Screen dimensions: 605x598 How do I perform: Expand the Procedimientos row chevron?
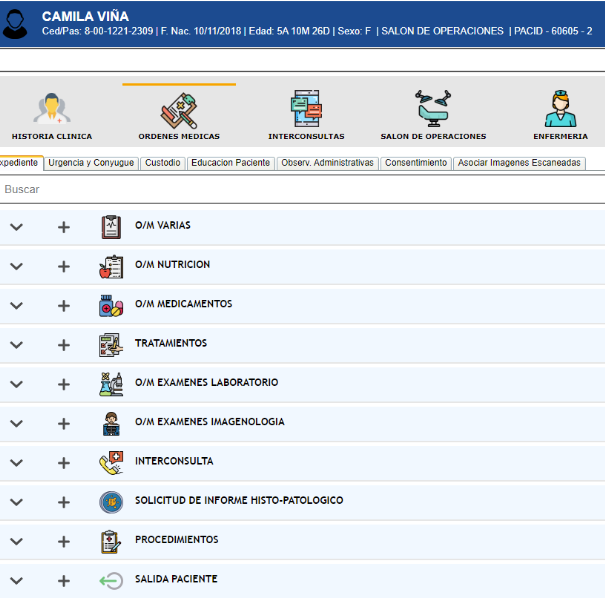click(x=16, y=542)
